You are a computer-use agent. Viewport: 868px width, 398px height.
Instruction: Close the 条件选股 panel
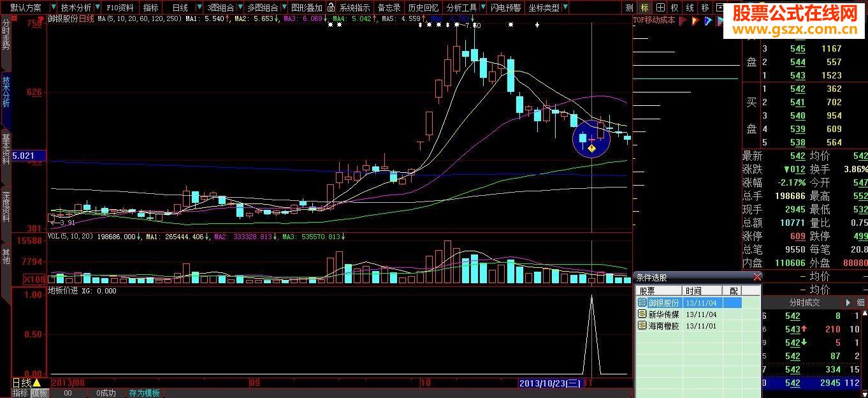click(x=756, y=277)
